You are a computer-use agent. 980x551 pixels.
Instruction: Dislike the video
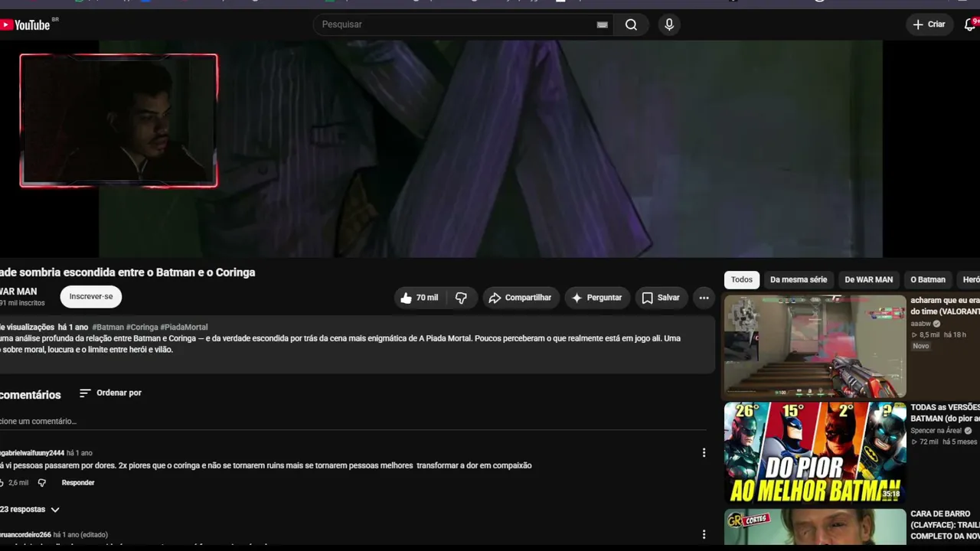coord(461,298)
